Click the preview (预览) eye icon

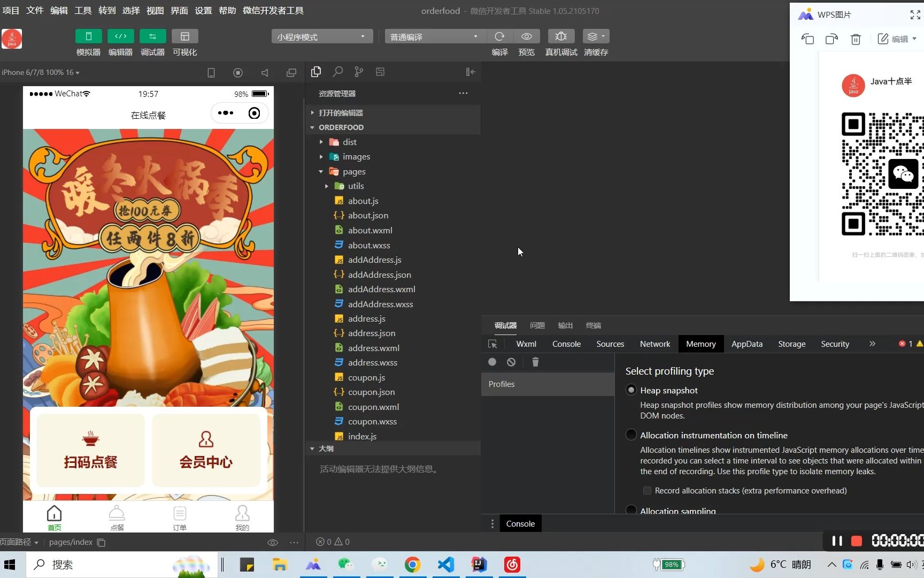click(x=527, y=36)
